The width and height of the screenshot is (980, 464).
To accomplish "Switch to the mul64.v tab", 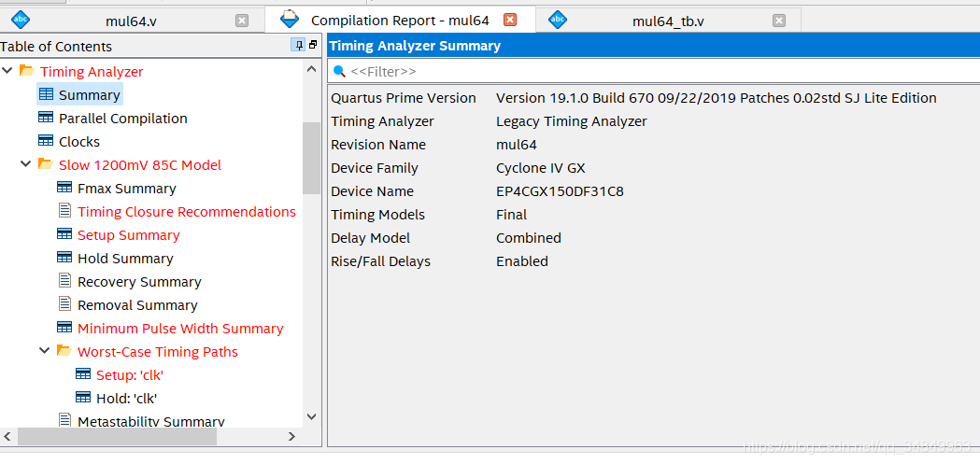I will (x=131, y=21).
